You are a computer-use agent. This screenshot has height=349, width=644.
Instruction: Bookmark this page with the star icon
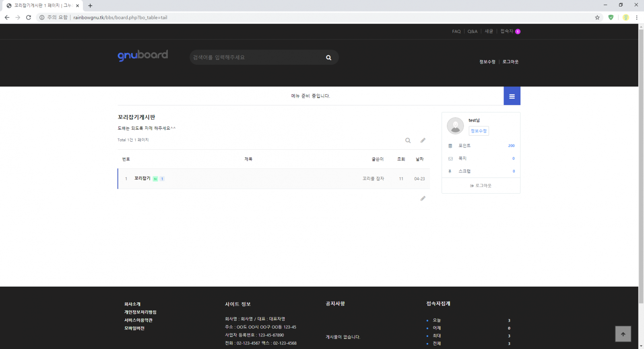coord(597,17)
